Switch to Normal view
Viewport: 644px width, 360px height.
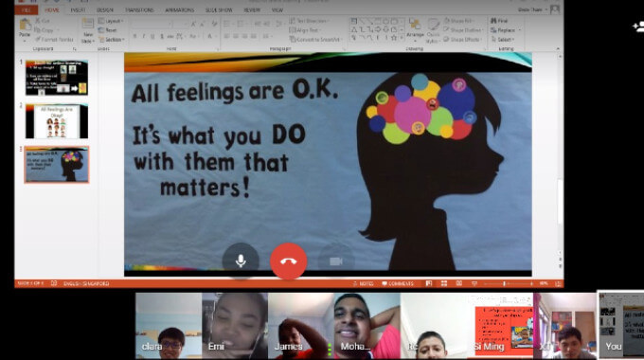[x=429, y=283]
